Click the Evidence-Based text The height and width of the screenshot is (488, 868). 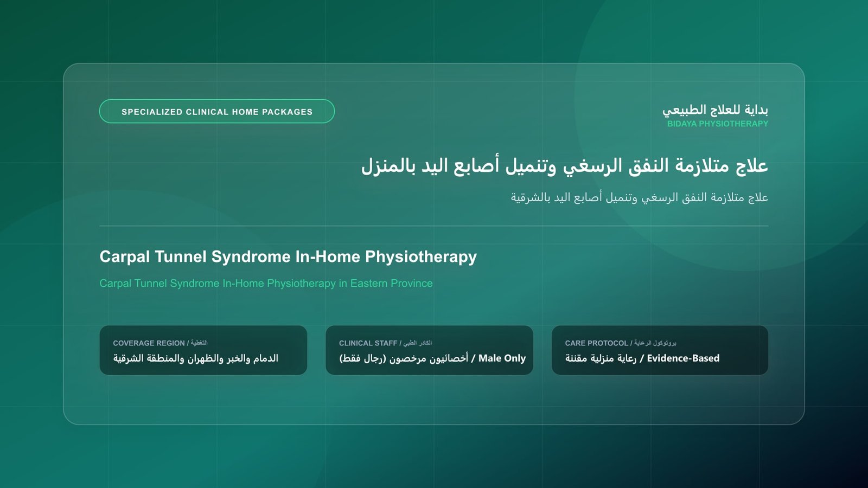point(683,358)
